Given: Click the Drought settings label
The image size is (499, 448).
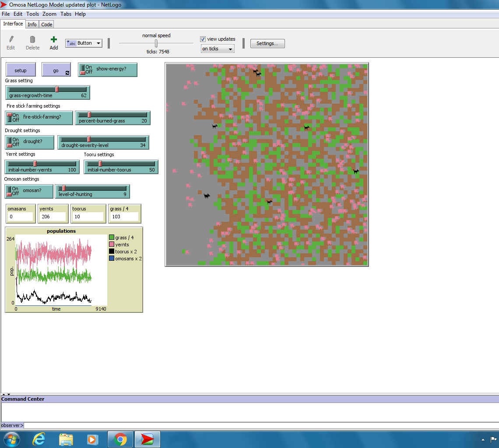Looking at the screenshot, I should pyautogui.click(x=22, y=130).
